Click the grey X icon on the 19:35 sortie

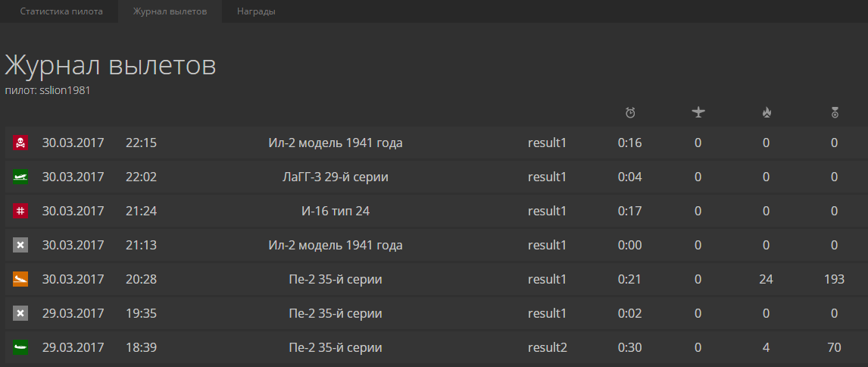click(20, 314)
